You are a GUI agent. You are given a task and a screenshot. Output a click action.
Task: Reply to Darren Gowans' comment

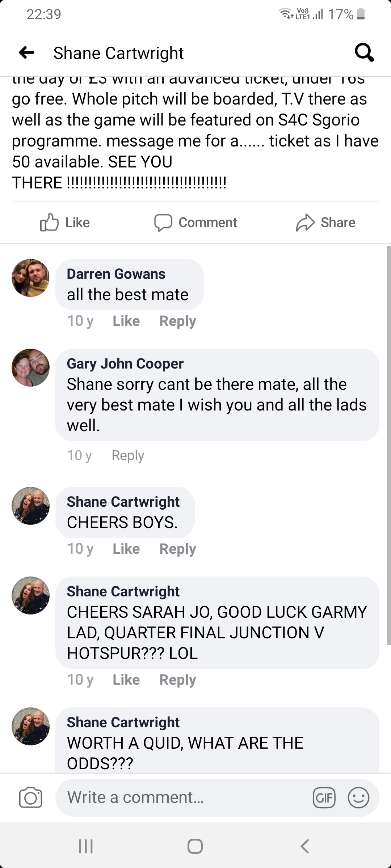[x=178, y=321]
